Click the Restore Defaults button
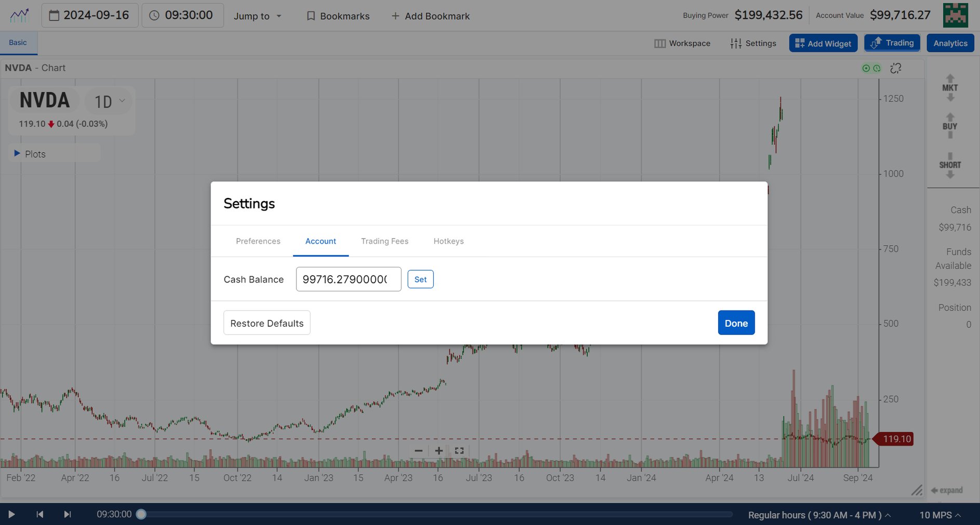 [x=266, y=322]
